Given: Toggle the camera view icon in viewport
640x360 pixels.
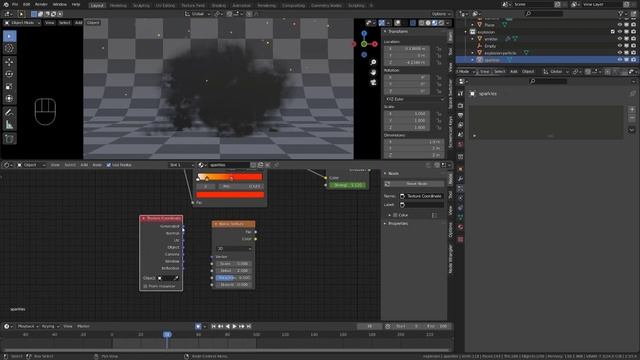Looking at the screenshot, I should click(x=373, y=82).
